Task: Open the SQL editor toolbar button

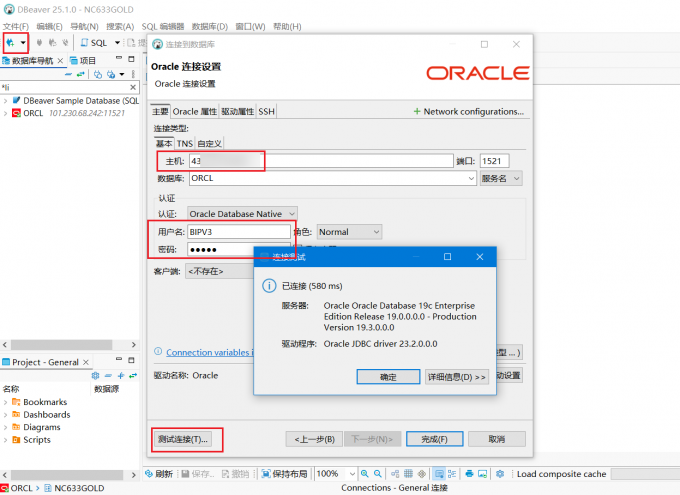Action: 94,43
